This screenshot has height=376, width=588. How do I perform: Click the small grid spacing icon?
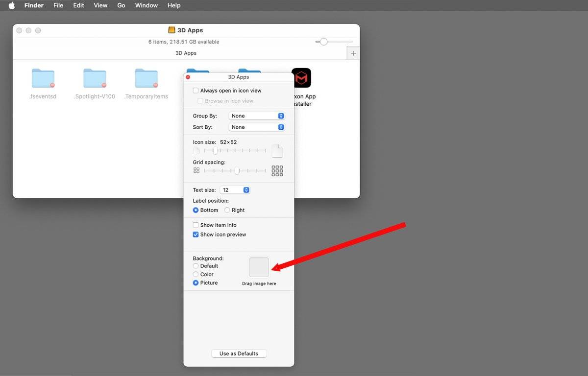point(196,170)
